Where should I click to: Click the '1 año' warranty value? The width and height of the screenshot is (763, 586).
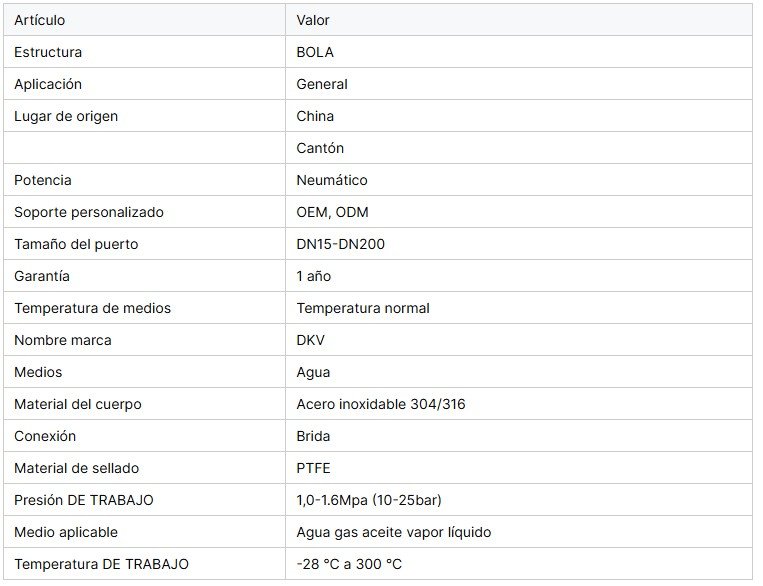pyautogui.click(x=314, y=276)
